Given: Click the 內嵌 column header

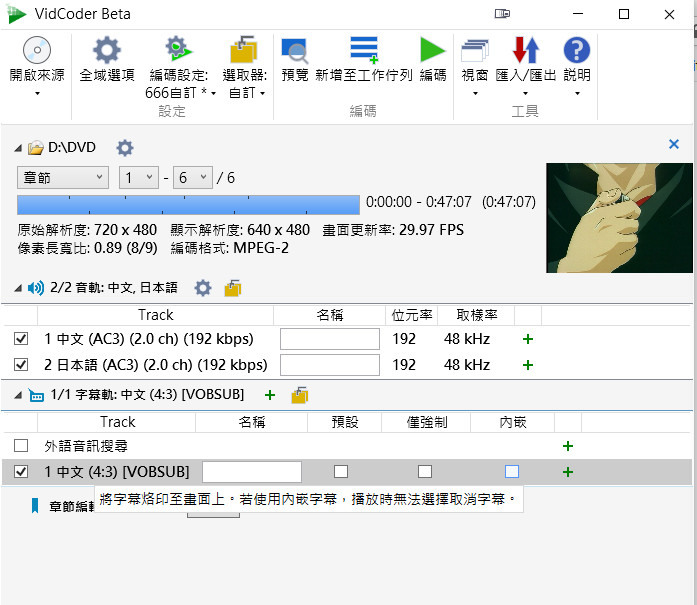Looking at the screenshot, I should pos(513,422).
